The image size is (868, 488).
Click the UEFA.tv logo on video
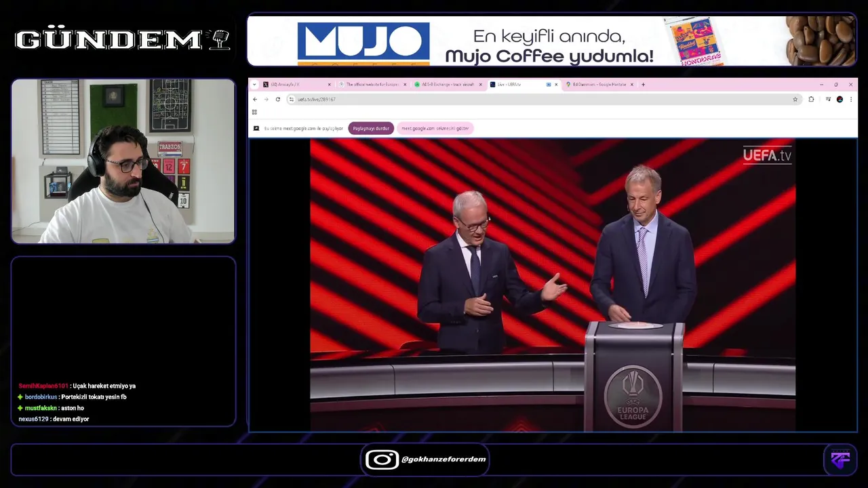(x=767, y=155)
